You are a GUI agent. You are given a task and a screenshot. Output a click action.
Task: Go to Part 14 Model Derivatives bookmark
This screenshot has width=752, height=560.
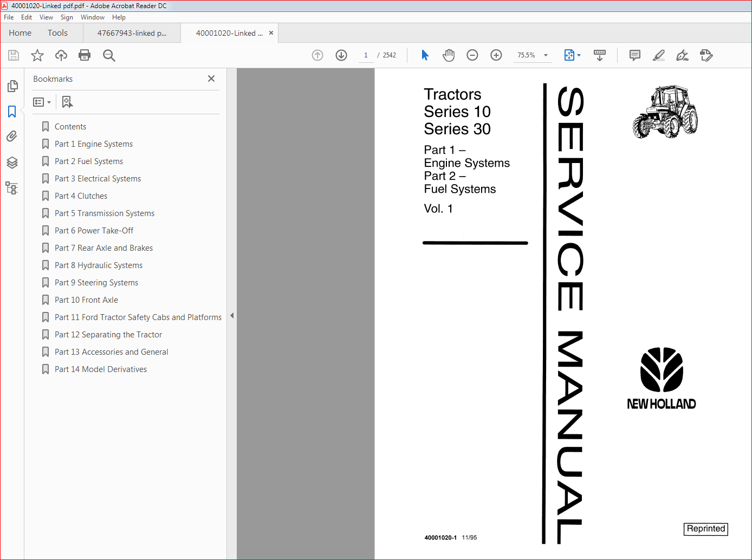pyautogui.click(x=101, y=369)
